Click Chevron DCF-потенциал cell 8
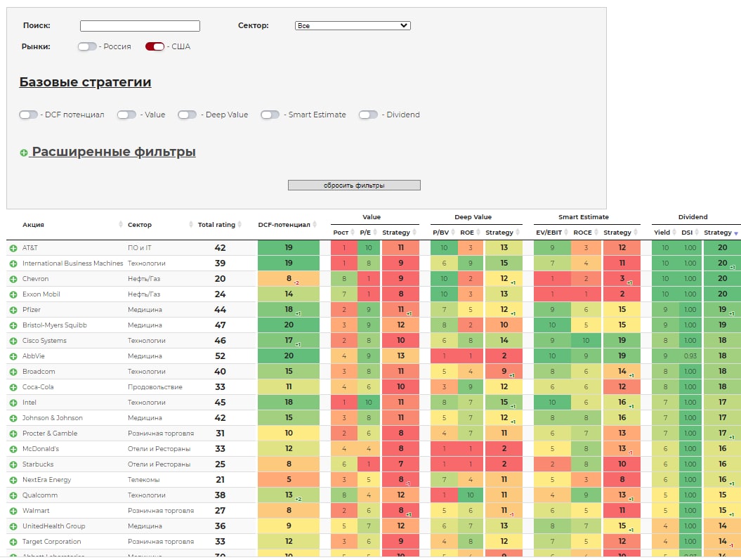The image size is (741, 560). 288,278
